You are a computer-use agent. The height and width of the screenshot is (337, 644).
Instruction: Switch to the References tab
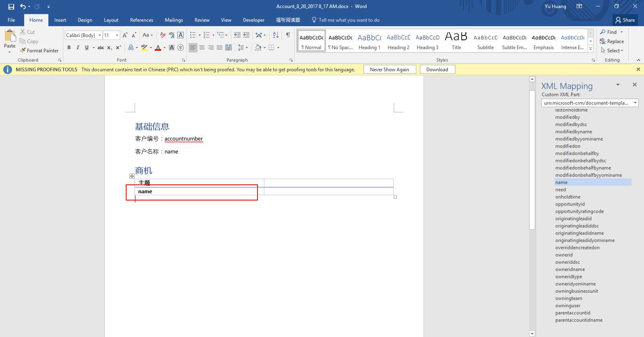141,20
